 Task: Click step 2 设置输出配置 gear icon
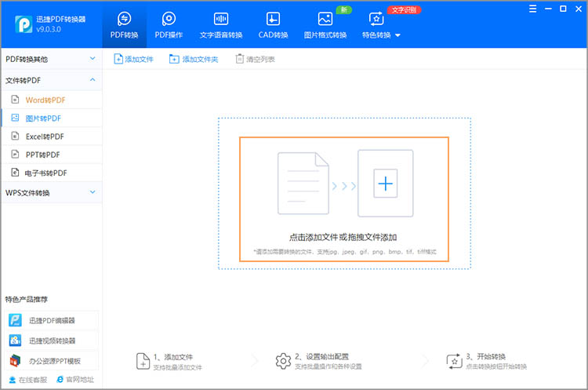pos(283,361)
